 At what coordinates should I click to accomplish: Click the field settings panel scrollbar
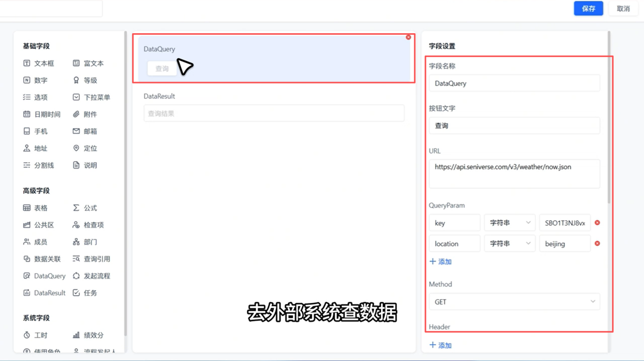[x=609, y=117]
